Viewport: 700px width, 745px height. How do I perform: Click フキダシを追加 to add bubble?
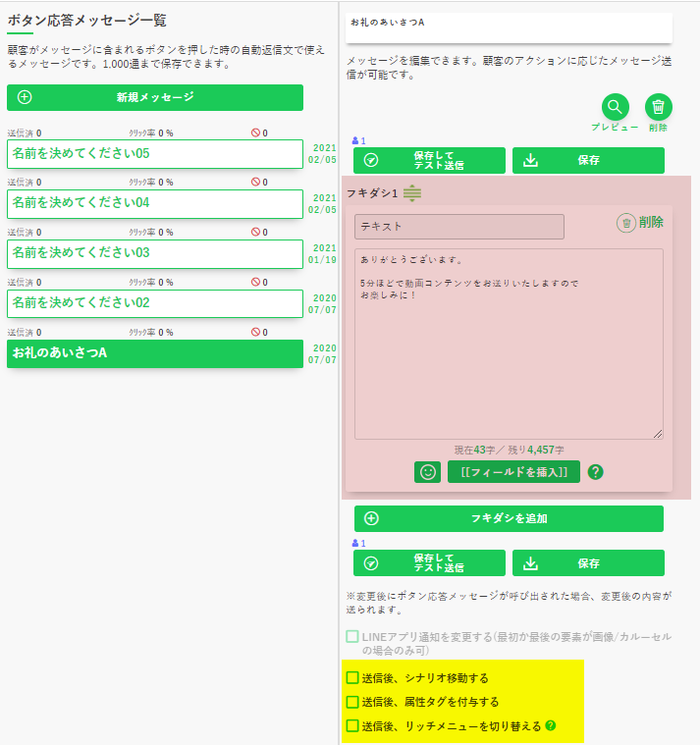tap(509, 518)
